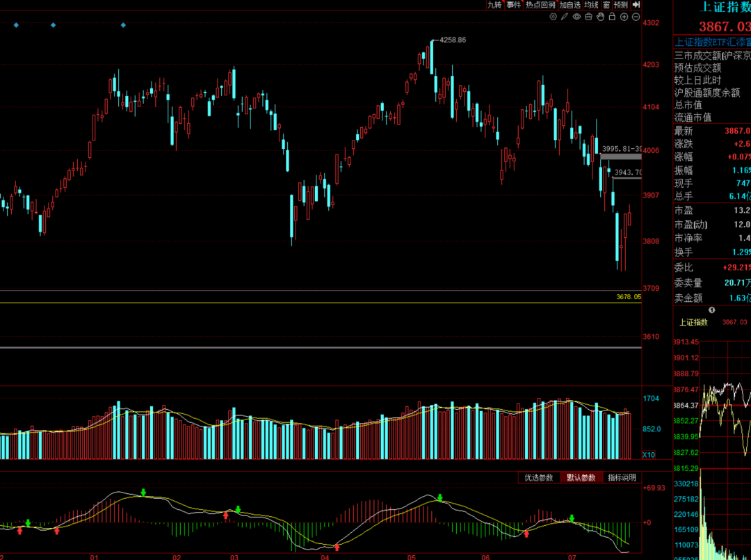This screenshot has width=751, height=560.
Task: Open the 九转 indicator dropdown
Action: click(x=494, y=5)
